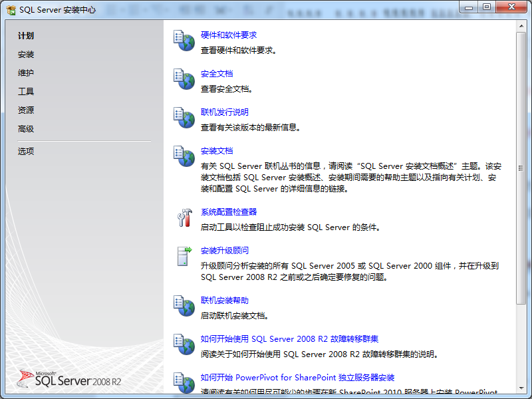This screenshot has width=532, height=399.
Task: Click the description text 查看有关该版本的最新信息。
Action: pyautogui.click(x=251, y=128)
